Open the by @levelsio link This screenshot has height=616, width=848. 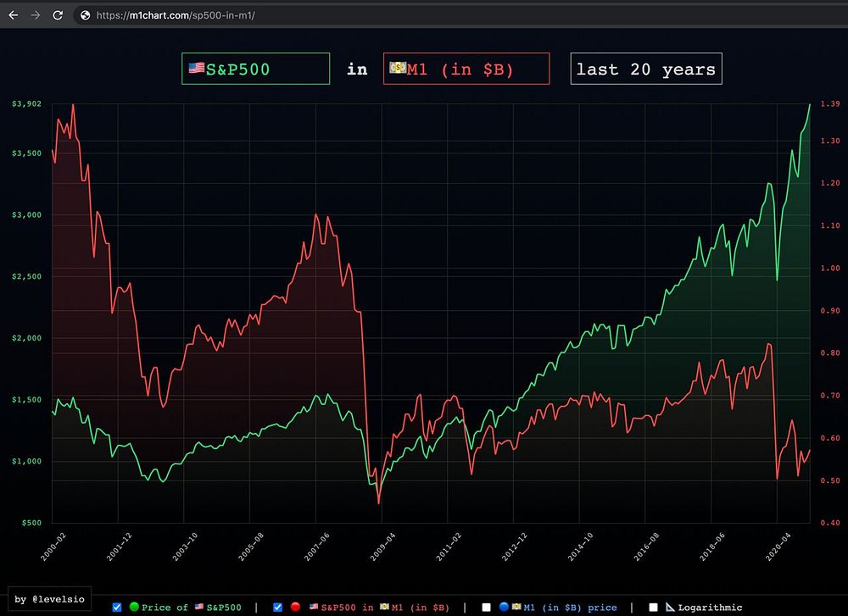pos(49,599)
